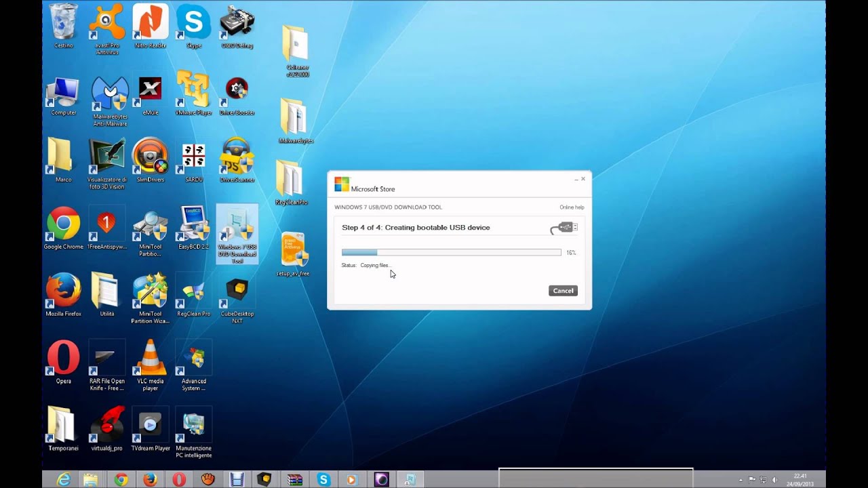The height and width of the screenshot is (488, 868).
Task: Select the CCleaner v2.22.1000 folder
Action: [296, 51]
